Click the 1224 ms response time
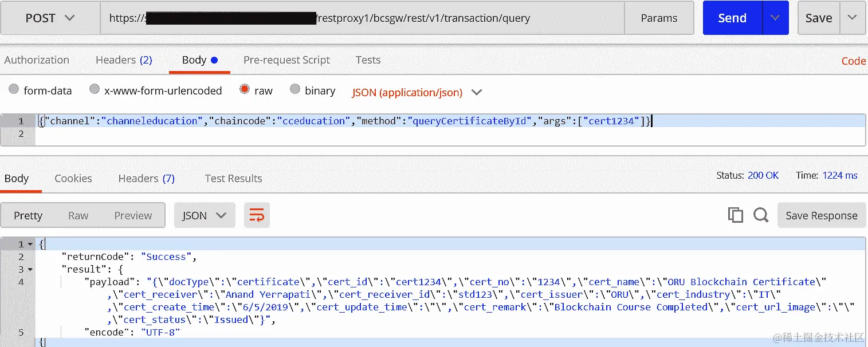Image resolution: width=868 pixels, height=347 pixels. point(840,175)
